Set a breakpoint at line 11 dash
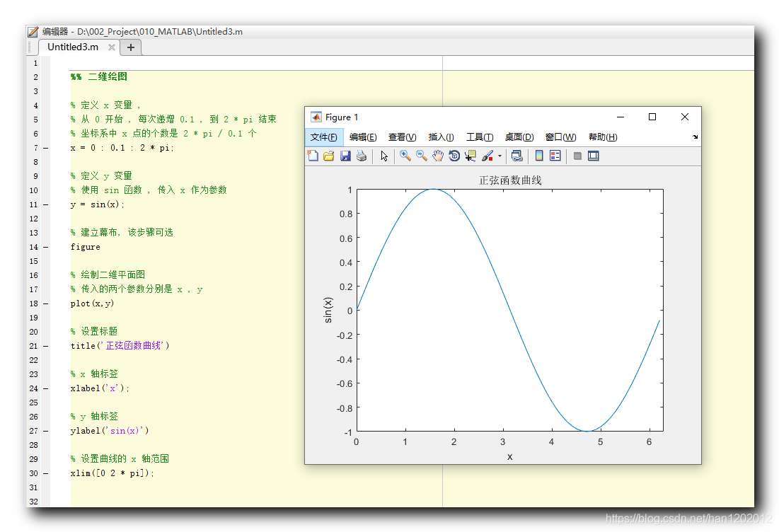 pos(46,204)
